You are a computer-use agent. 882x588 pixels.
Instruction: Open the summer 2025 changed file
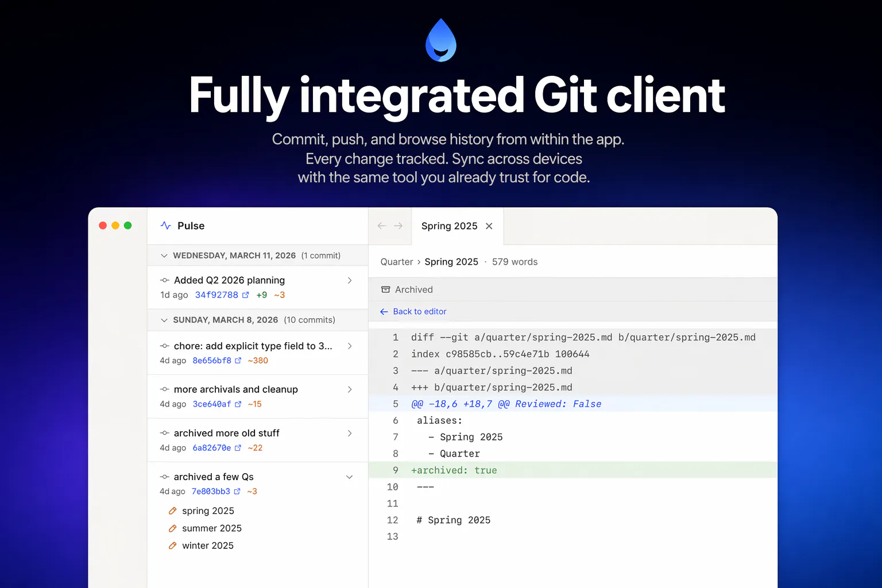tap(212, 528)
